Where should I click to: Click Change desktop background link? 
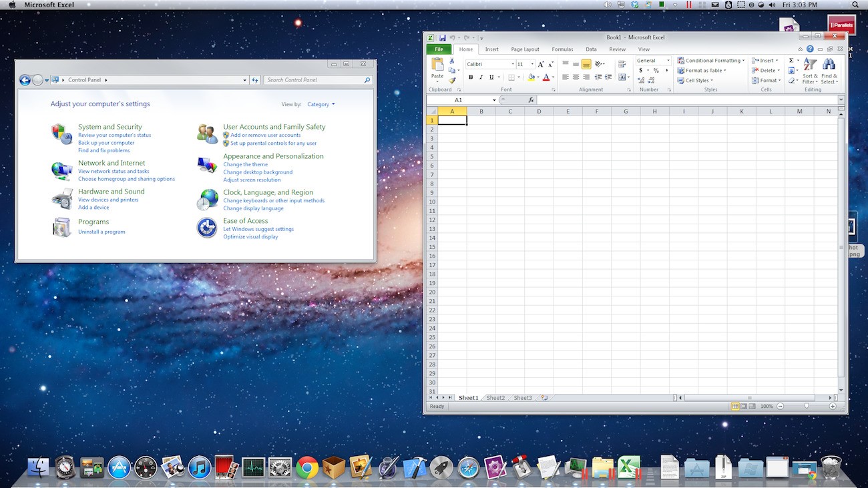258,172
